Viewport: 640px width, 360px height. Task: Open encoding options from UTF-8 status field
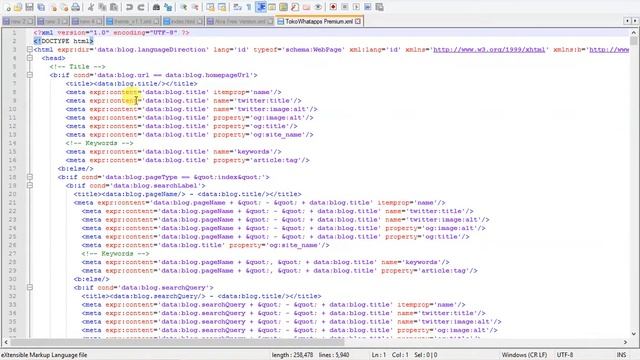[565, 355]
